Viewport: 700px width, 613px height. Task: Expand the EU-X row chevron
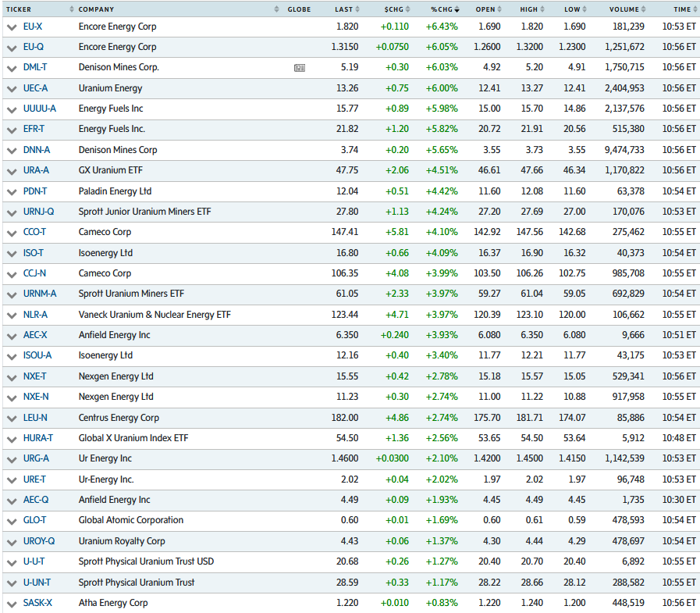(12, 27)
